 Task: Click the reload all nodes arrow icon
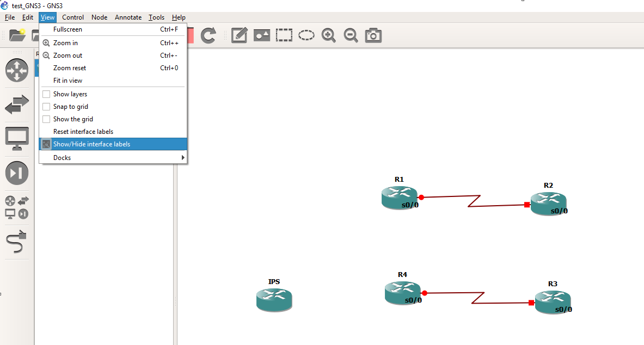pyautogui.click(x=208, y=35)
